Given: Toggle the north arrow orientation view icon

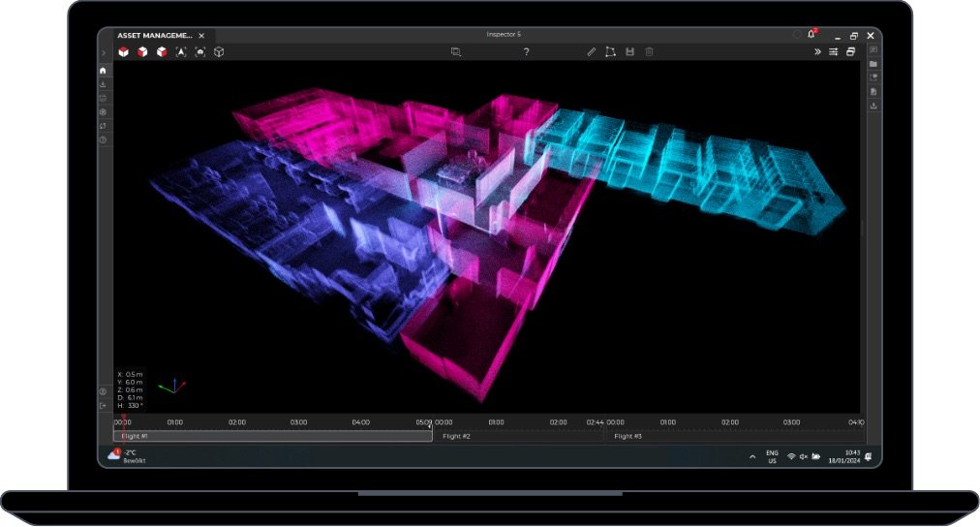Looking at the screenshot, I should tap(181, 51).
